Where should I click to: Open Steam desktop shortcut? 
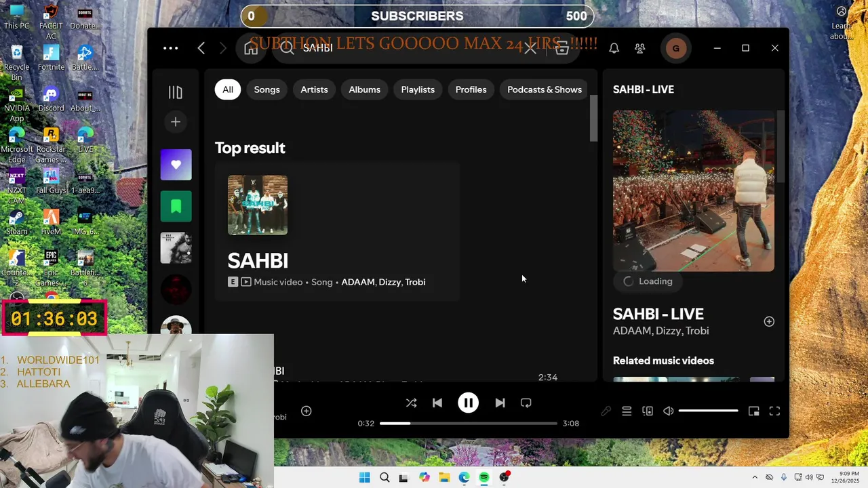[x=16, y=222]
